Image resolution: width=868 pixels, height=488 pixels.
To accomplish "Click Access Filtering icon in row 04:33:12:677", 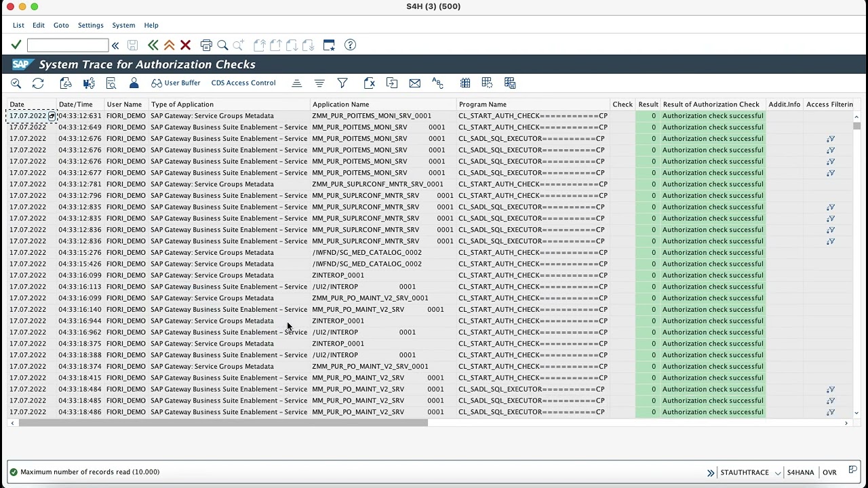I will [831, 173].
